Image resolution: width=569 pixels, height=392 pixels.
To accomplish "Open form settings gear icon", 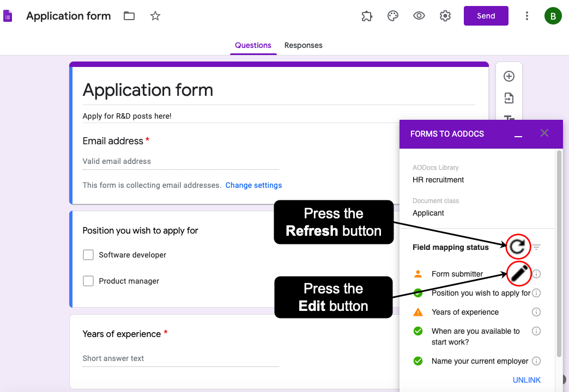I will [x=445, y=16].
